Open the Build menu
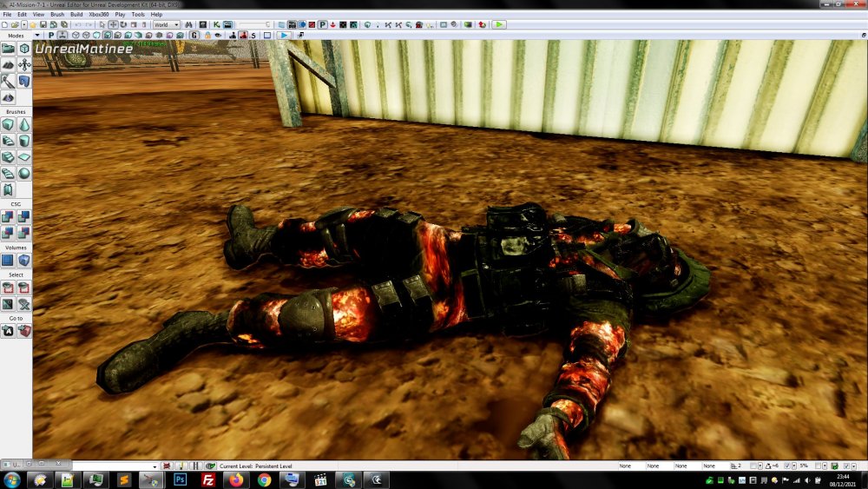The height and width of the screenshot is (489, 868). tap(77, 15)
